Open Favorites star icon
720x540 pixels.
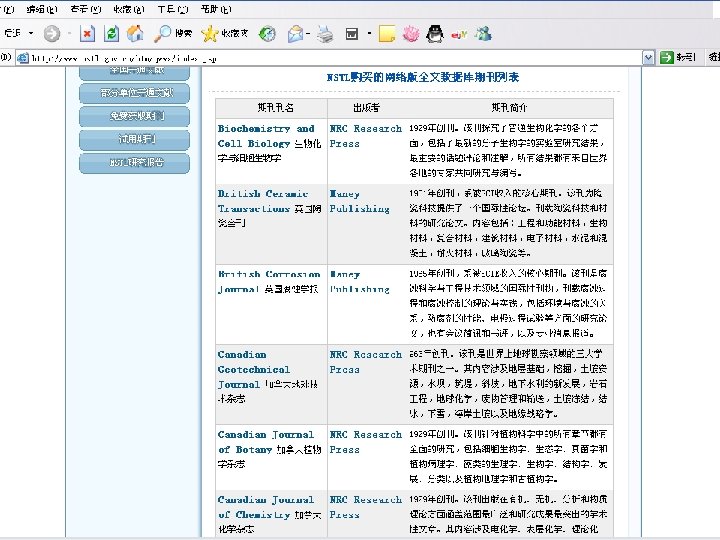coord(225,34)
